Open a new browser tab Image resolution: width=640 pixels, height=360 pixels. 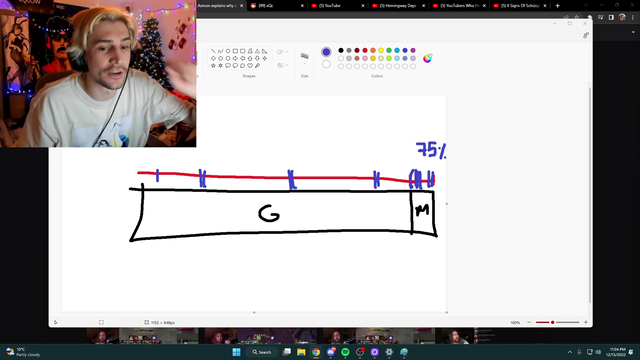[x=557, y=6]
